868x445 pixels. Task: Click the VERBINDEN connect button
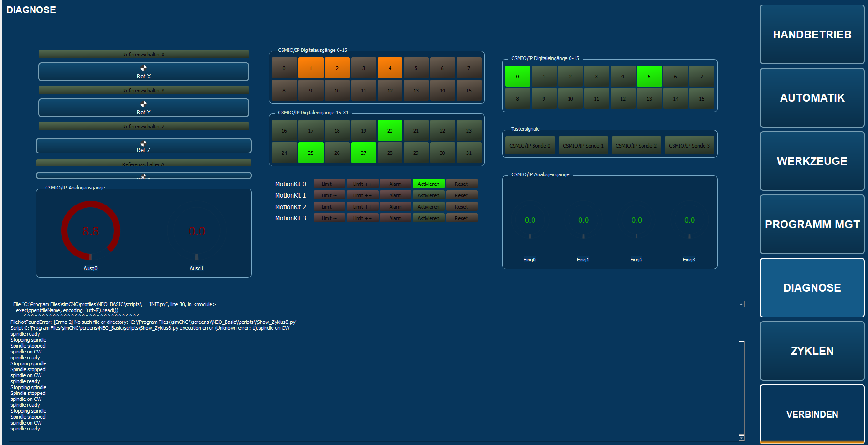click(812, 414)
